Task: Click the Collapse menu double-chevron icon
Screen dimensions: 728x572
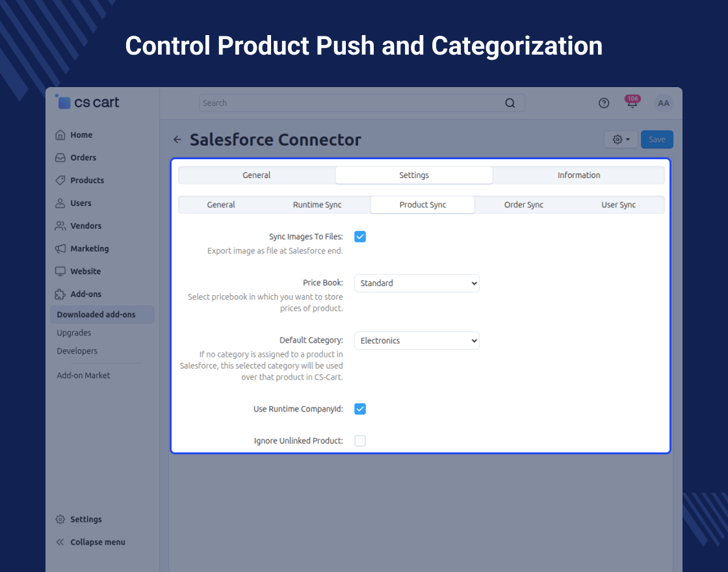Action: pyautogui.click(x=60, y=542)
